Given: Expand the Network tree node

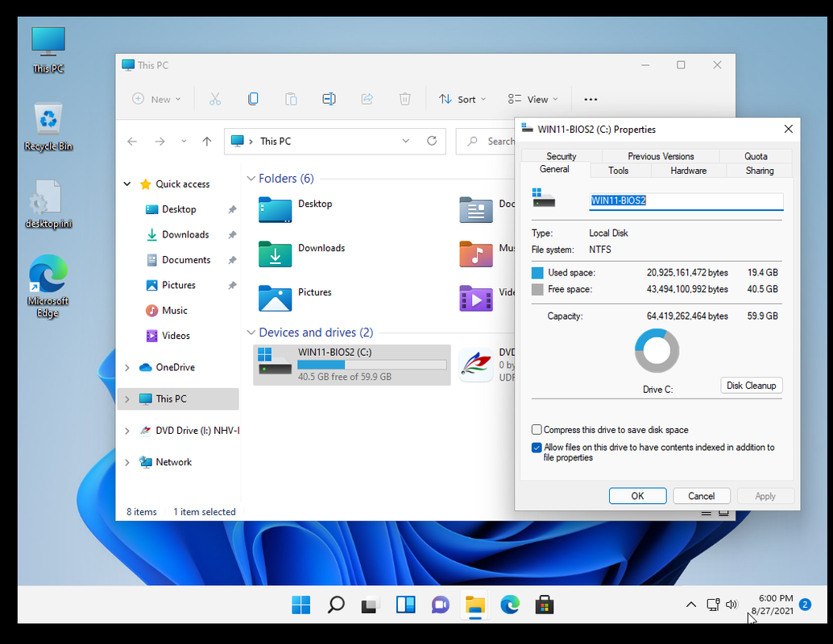Looking at the screenshot, I should tap(127, 462).
